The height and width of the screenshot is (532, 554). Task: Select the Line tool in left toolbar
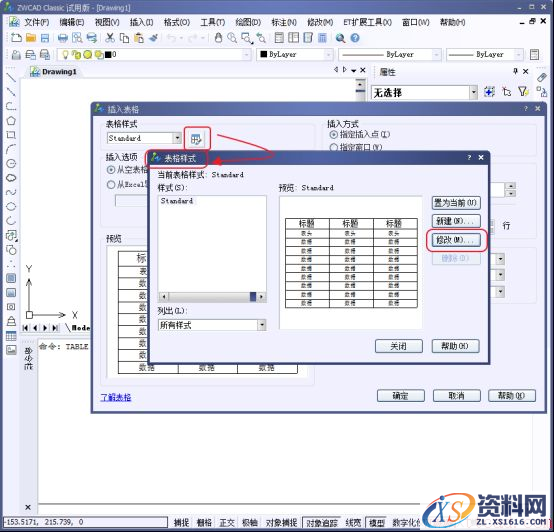(x=11, y=77)
